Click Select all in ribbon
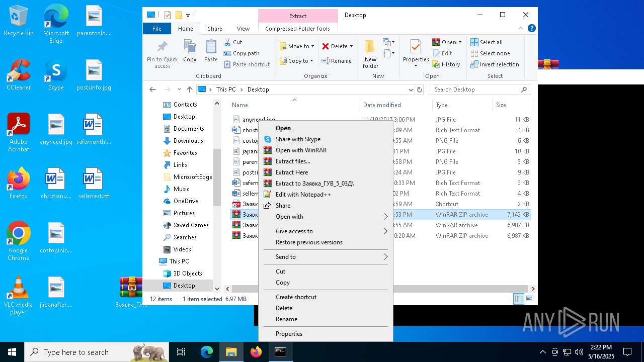Screen dimensions: 644x362 (x=487, y=42)
